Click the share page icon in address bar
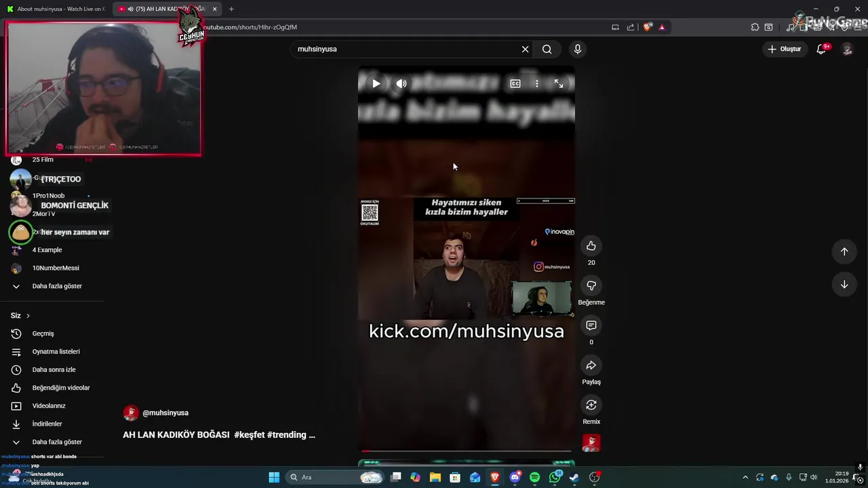This screenshot has width=868, height=488. pyautogui.click(x=631, y=27)
